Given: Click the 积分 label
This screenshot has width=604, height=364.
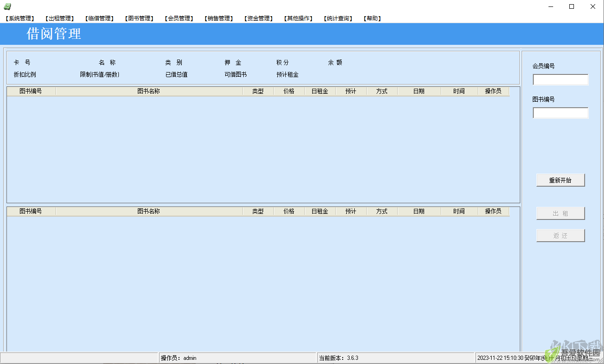Looking at the screenshot, I should (x=283, y=62).
